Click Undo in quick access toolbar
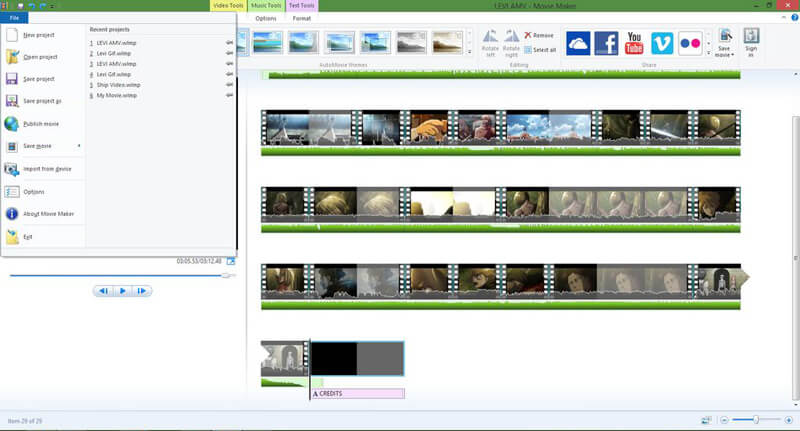The image size is (800, 431). pyautogui.click(x=32, y=6)
